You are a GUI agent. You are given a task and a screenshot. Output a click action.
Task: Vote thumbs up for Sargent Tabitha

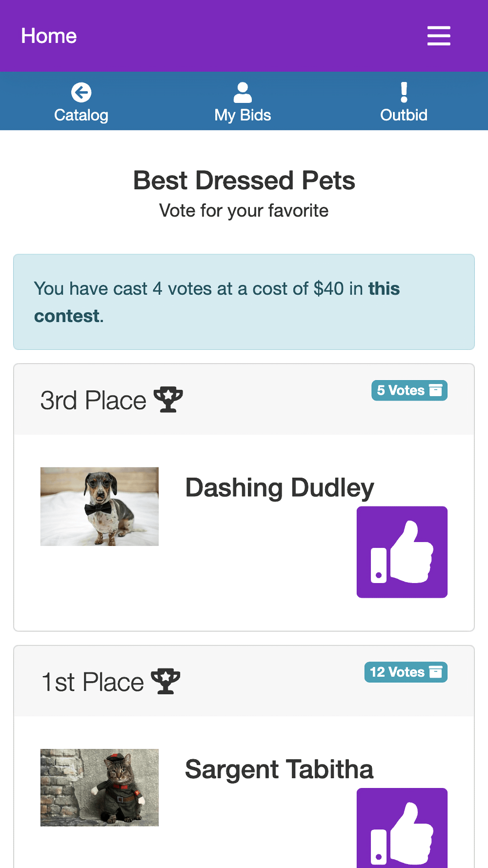click(402, 829)
